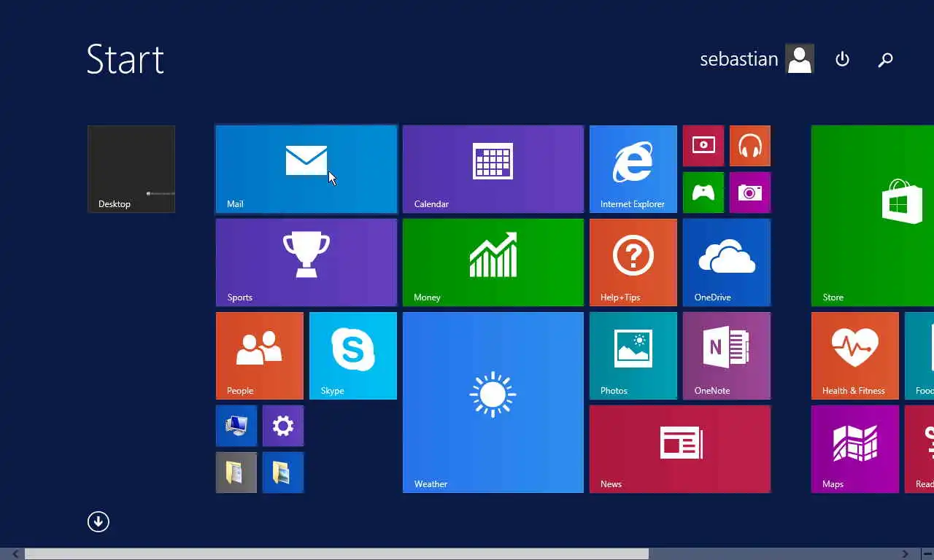
Task: Open This PC computer small tile
Action: pos(236,426)
